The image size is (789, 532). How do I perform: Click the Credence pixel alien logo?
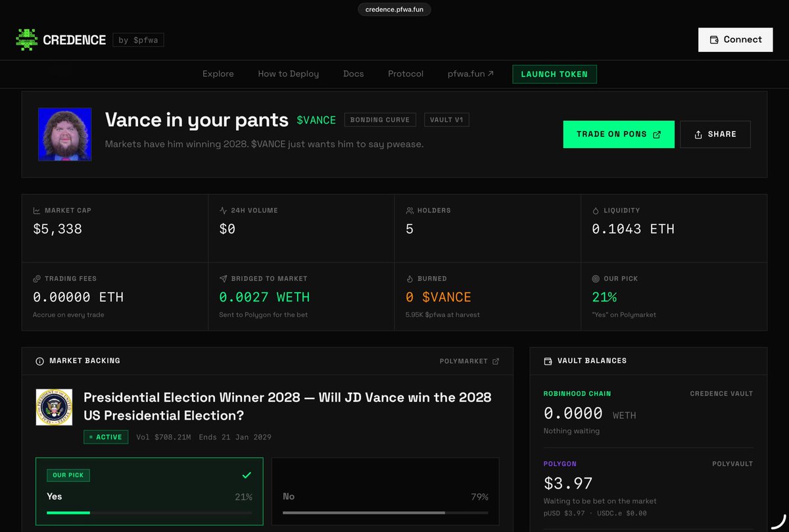tap(27, 39)
